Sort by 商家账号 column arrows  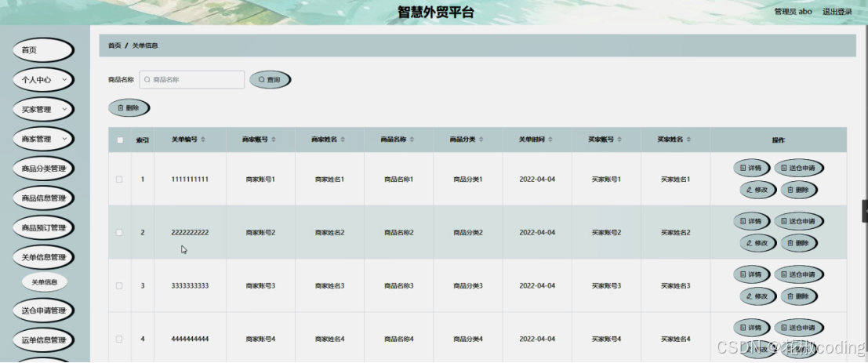click(x=274, y=140)
